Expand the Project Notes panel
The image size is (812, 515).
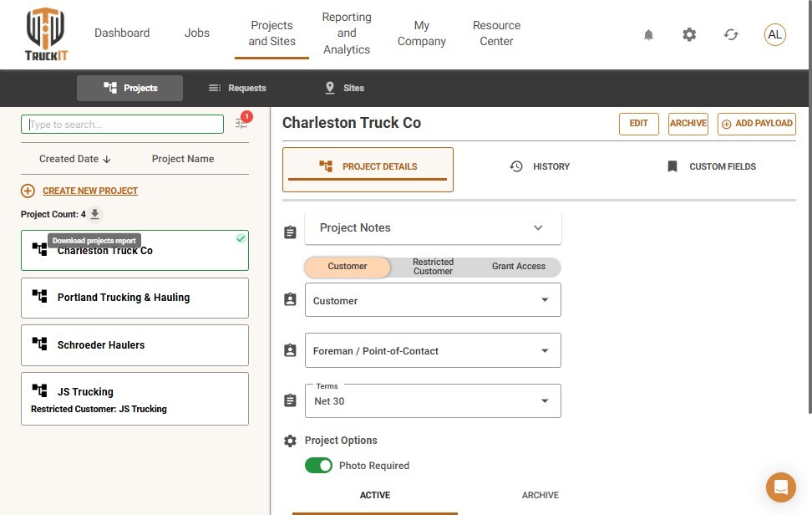tap(433, 228)
